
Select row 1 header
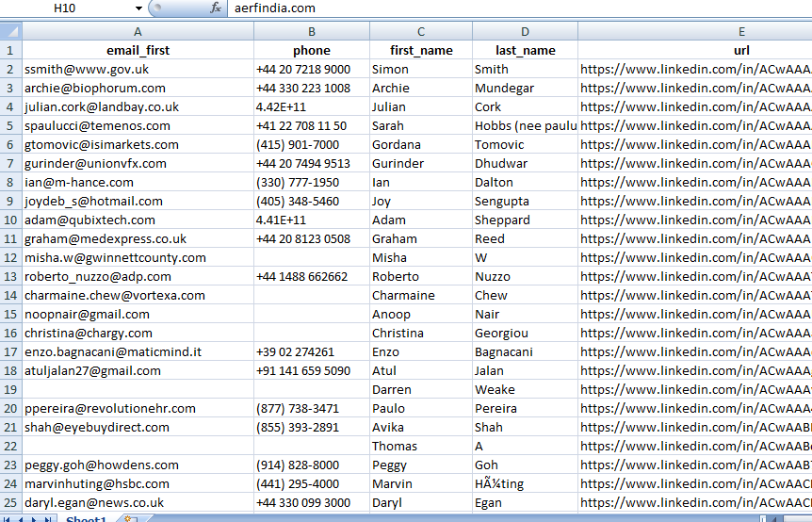coord(11,50)
